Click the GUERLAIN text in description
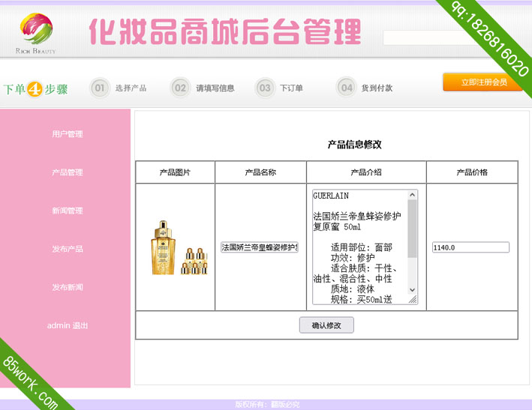Viewport: 532px width, 410px height. [331, 196]
